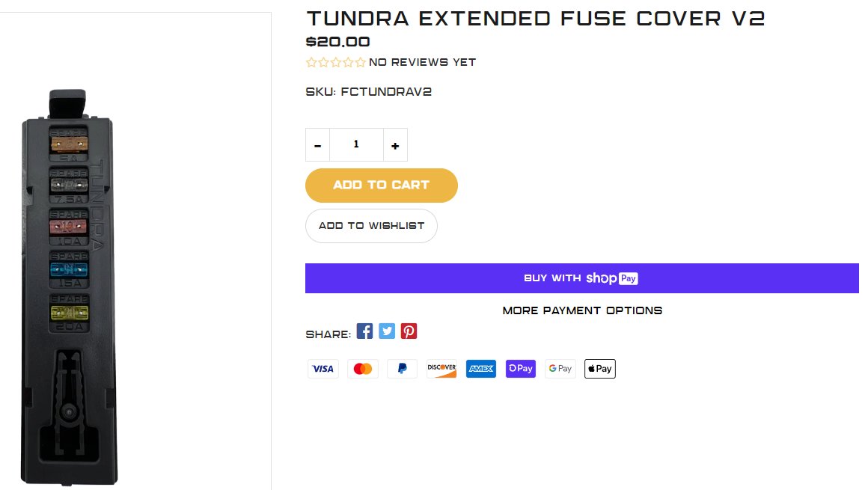
Task: Buy with Shop Pay
Action: tap(582, 278)
